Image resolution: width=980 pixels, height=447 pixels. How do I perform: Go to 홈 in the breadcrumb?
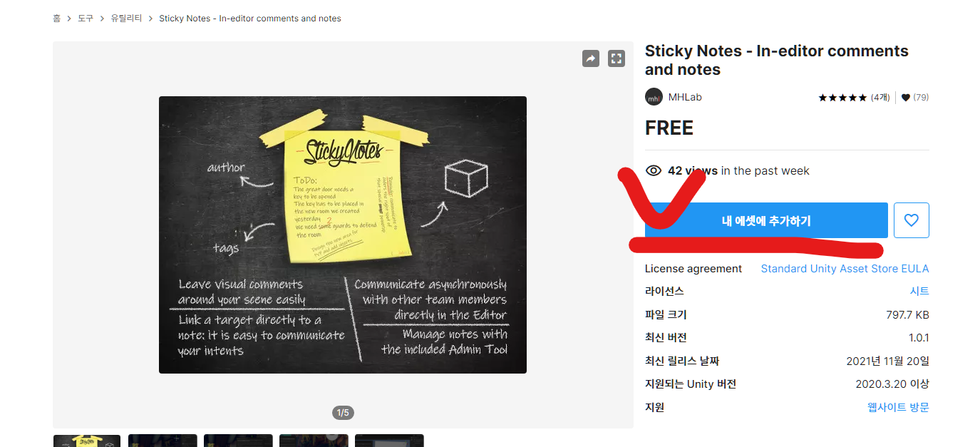[x=56, y=19]
